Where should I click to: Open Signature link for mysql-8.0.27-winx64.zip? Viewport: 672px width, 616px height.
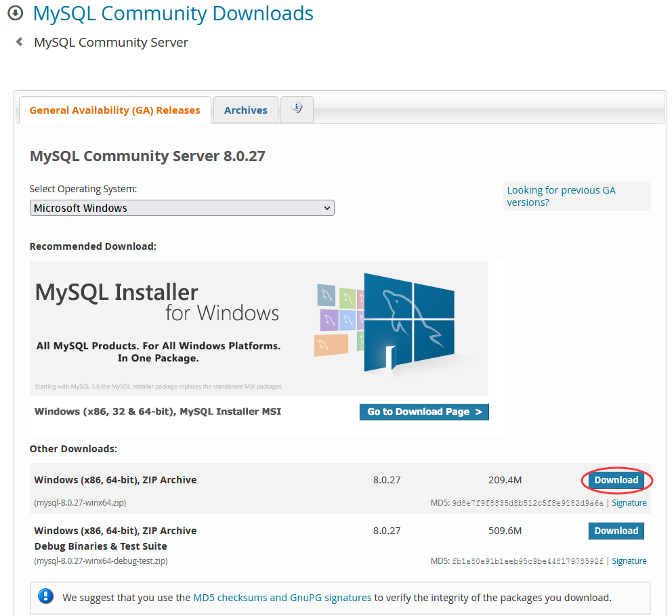[629, 502]
